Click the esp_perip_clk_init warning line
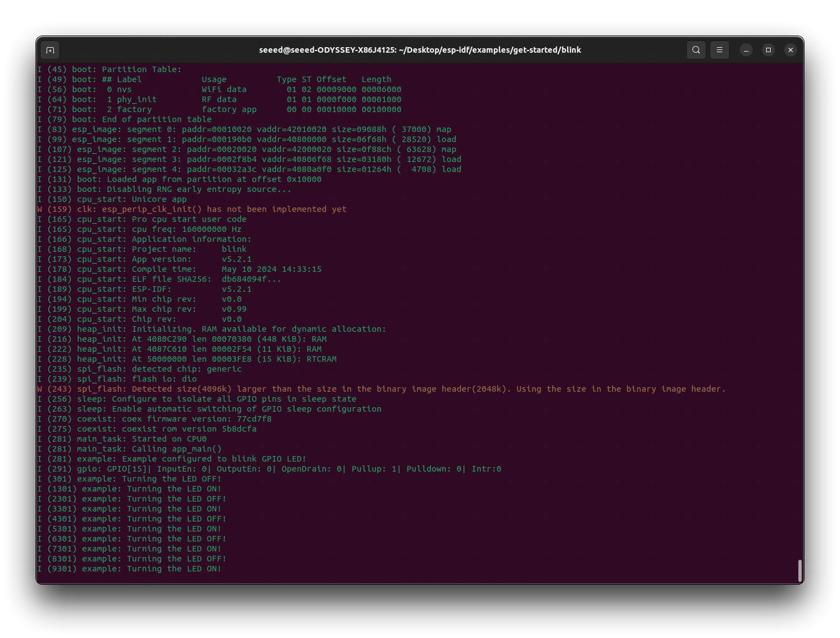The height and width of the screenshot is (638, 840). 192,209
